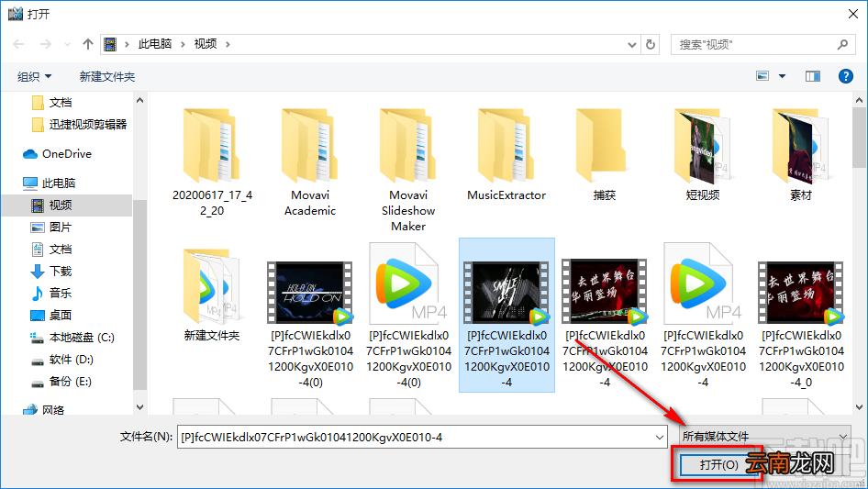
Task: Open recent locations dropdown arrow
Action: [x=67, y=44]
